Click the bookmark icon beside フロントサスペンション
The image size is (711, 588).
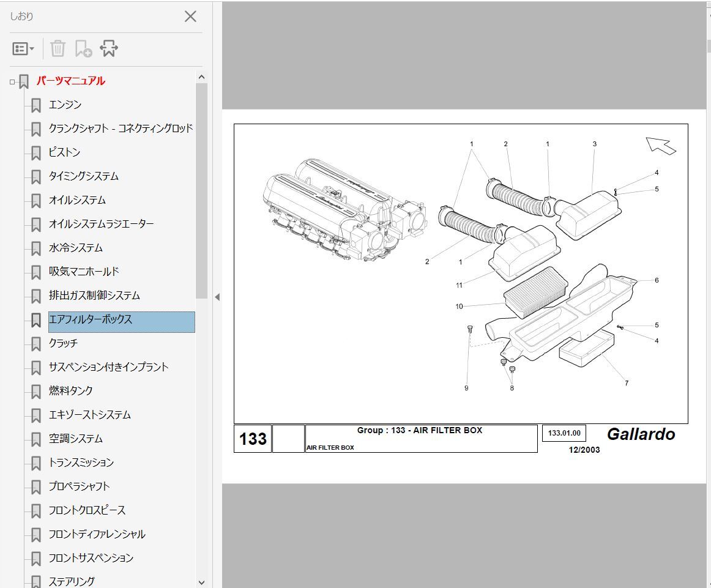pyautogui.click(x=36, y=559)
